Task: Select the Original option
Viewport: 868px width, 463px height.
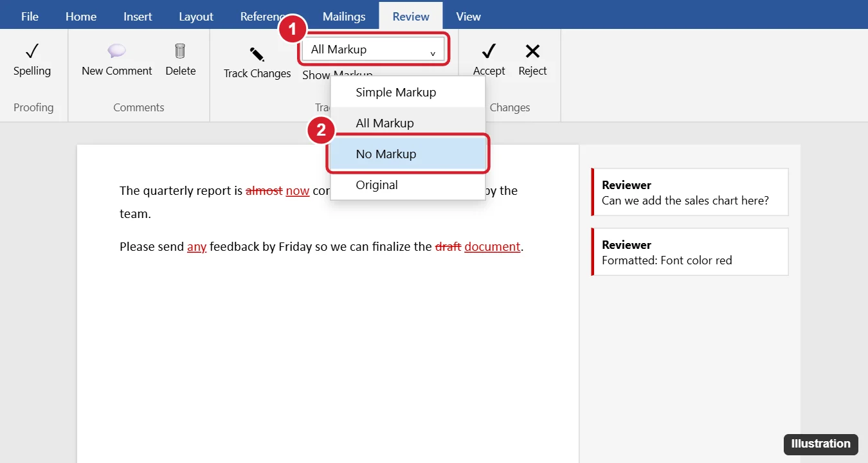Action: point(408,185)
